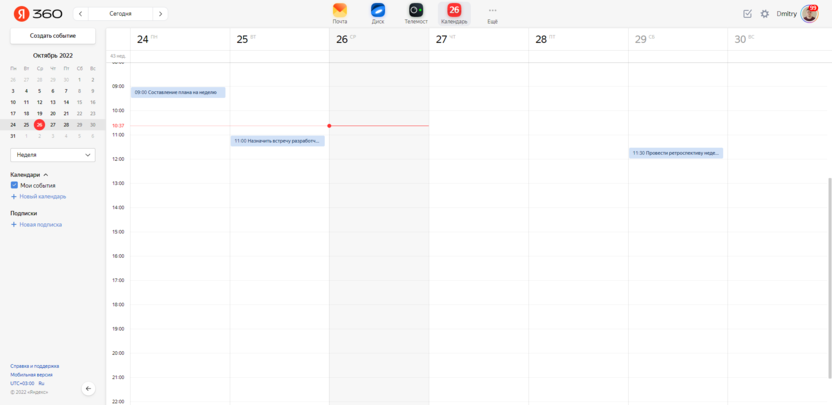832x405 pixels.
Task: Go to next week arrow
Action: pos(160,14)
